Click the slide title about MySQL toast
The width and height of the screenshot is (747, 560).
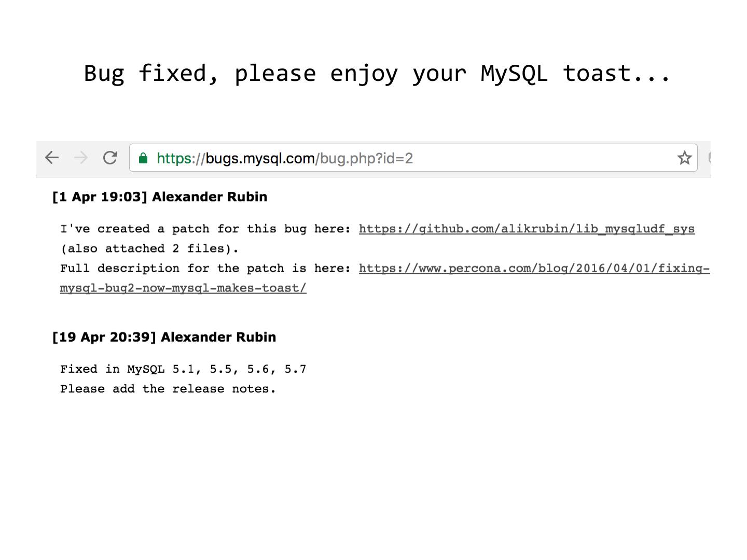(377, 73)
